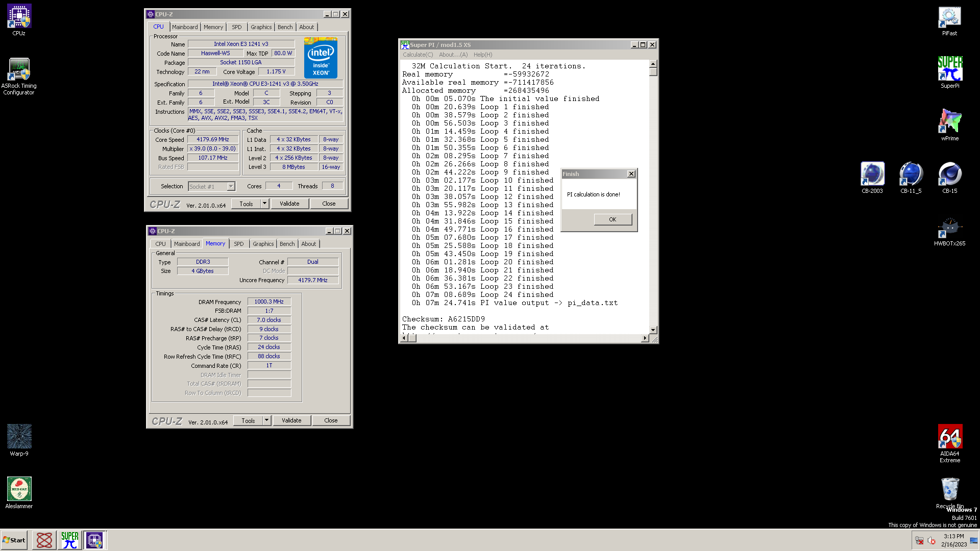The height and width of the screenshot is (551, 980).
Task: Open Help(H) menu in Super PI
Action: 483,55
